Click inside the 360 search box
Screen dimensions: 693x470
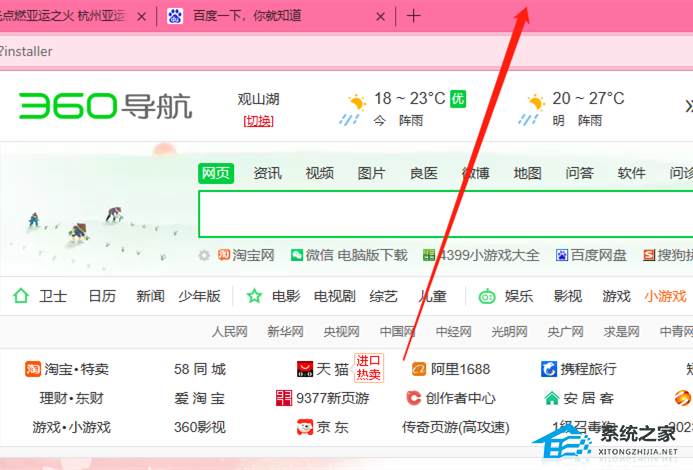pos(446,214)
